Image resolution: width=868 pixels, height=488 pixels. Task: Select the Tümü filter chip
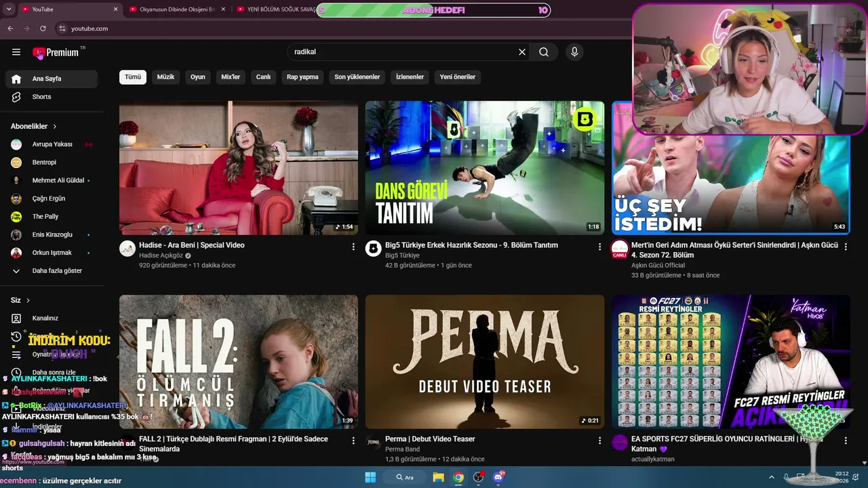[133, 77]
